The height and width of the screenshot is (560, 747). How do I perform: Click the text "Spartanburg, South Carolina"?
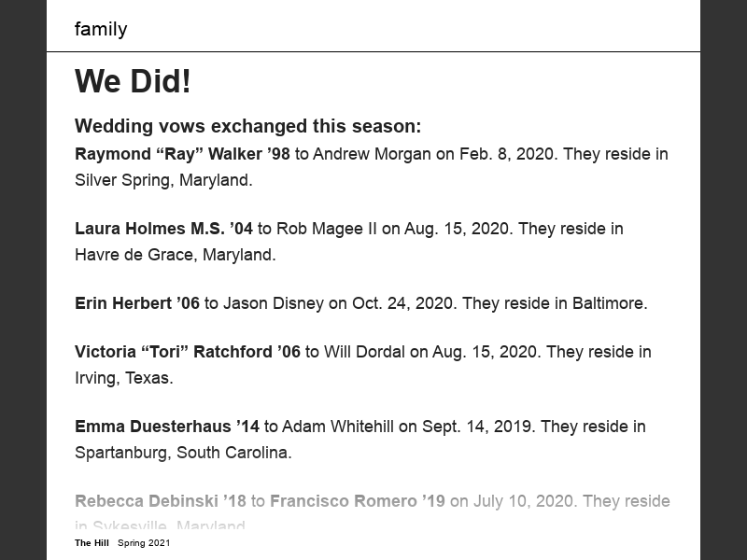(182, 453)
